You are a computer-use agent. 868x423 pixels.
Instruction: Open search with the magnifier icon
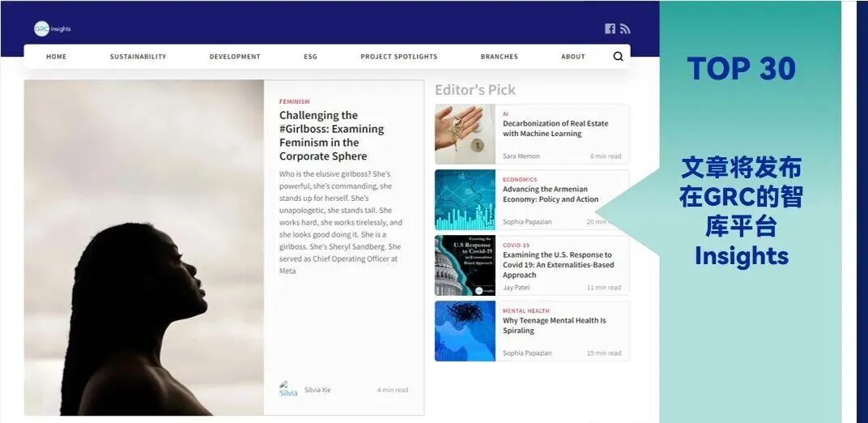[x=618, y=57]
